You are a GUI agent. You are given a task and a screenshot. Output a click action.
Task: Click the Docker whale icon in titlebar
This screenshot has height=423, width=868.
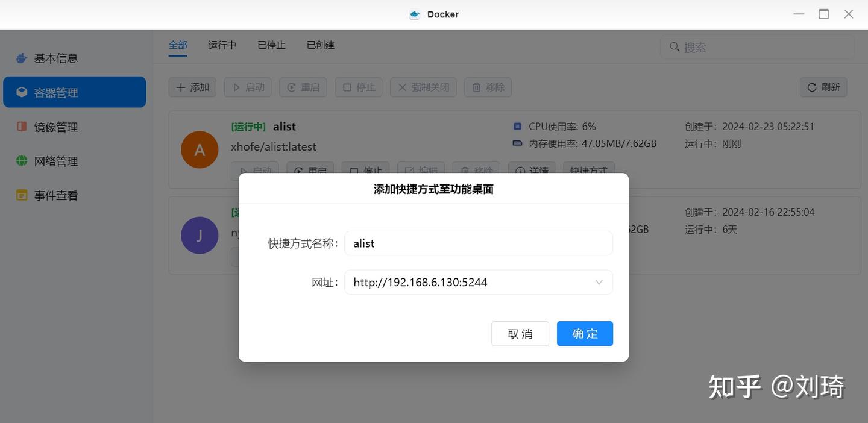pos(414,13)
